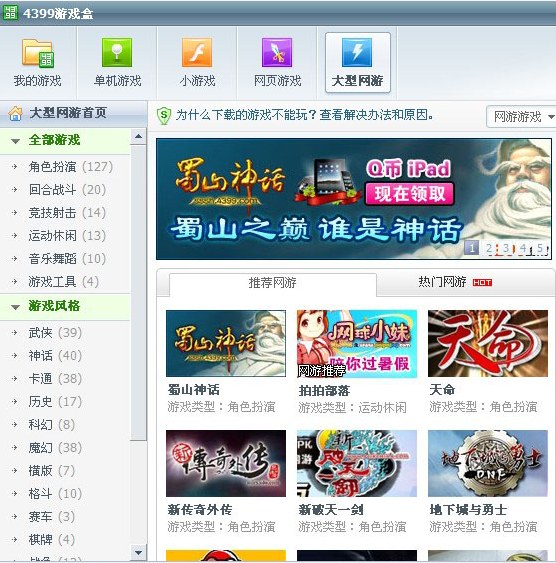Image resolution: width=556 pixels, height=563 pixels.
Task: Show banner slide 2
Action: 489,248
